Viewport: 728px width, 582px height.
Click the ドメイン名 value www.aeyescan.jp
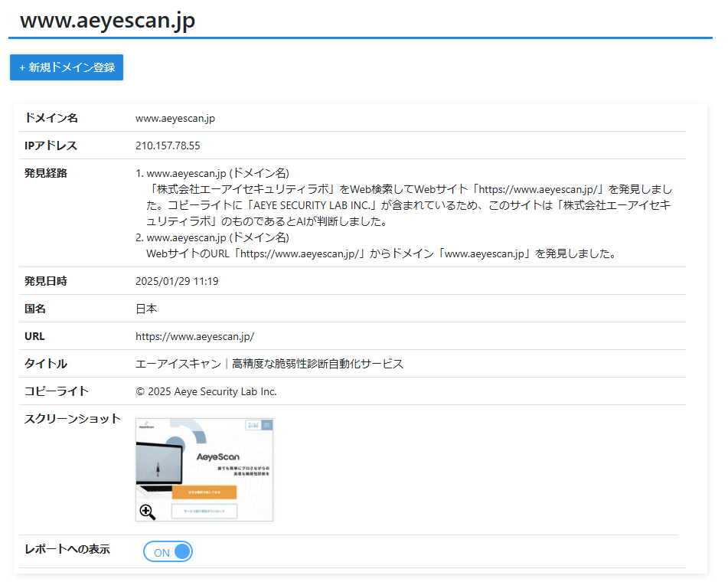tap(175, 119)
